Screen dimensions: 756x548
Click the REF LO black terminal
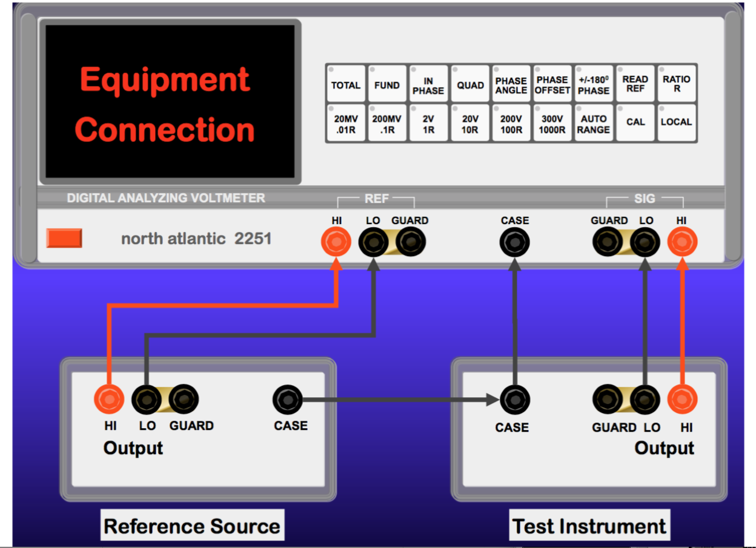click(x=373, y=243)
